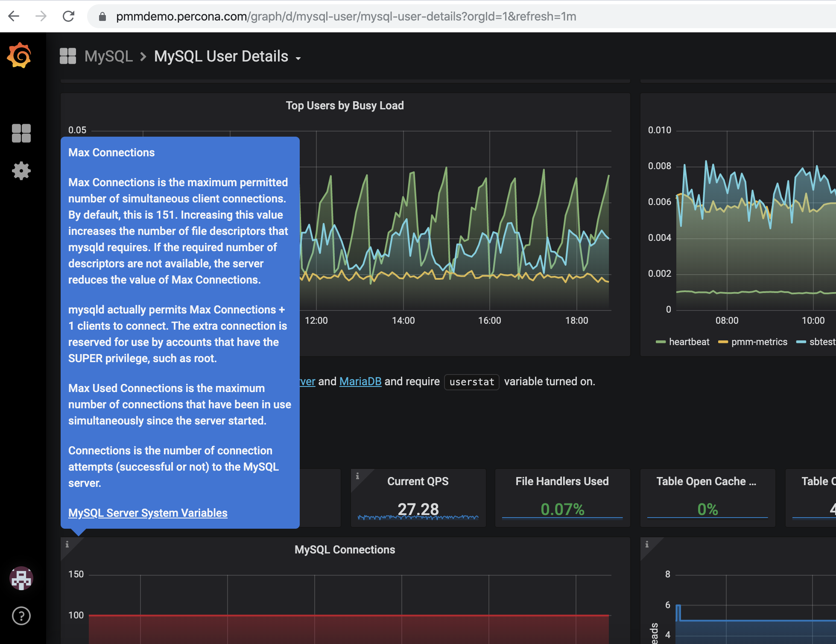Image resolution: width=836 pixels, height=644 pixels.
Task: Click the padlock site security icon
Action: pos(102,16)
